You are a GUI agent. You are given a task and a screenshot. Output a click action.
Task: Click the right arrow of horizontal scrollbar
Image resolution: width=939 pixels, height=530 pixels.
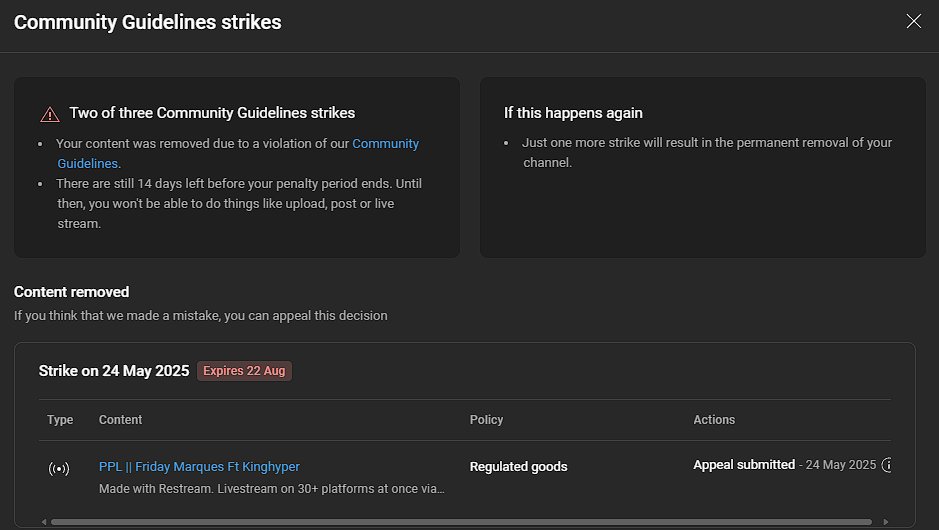coord(886,522)
